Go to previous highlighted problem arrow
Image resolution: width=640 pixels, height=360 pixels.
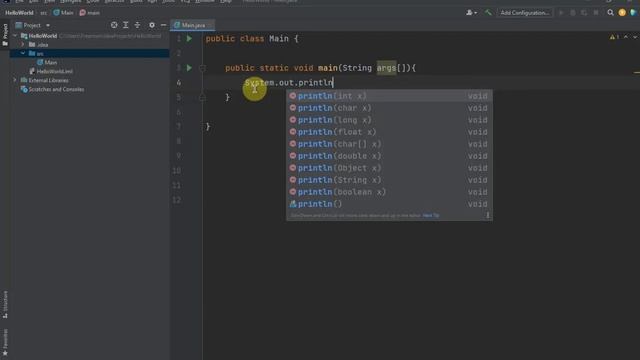[x=626, y=37]
